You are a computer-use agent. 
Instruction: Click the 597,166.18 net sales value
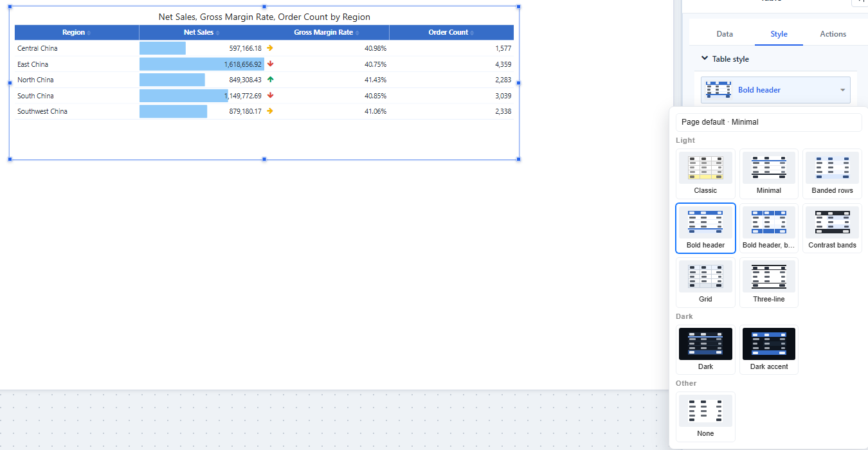click(245, 48)
